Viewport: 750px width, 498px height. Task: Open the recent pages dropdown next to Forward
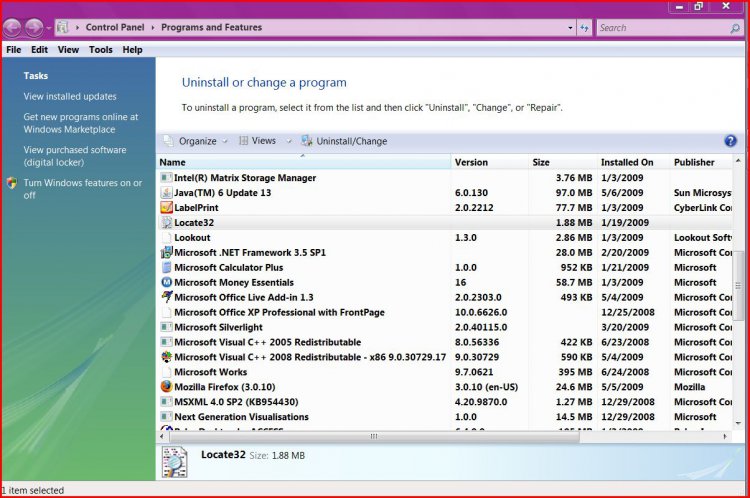click(x=49, y=28)
